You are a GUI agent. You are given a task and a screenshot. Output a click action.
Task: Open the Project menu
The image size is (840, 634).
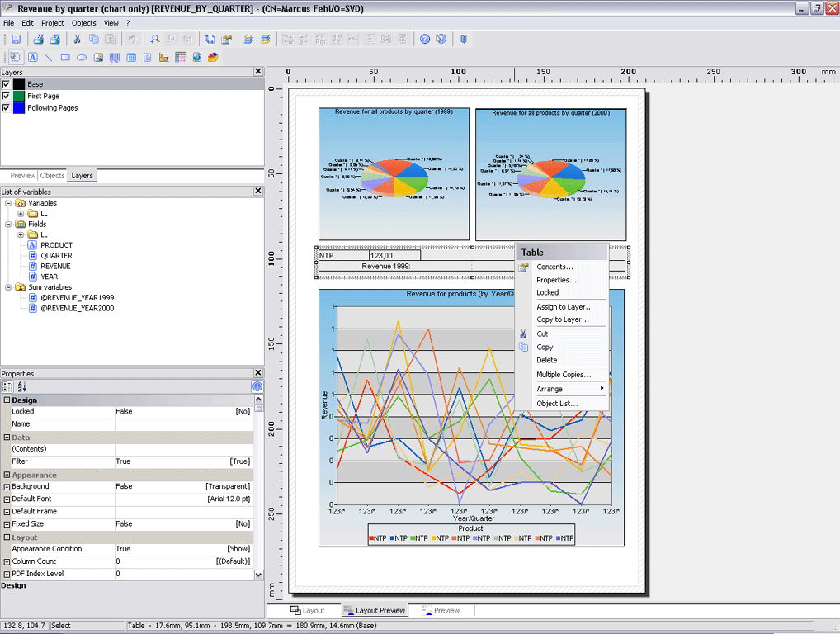52,23
